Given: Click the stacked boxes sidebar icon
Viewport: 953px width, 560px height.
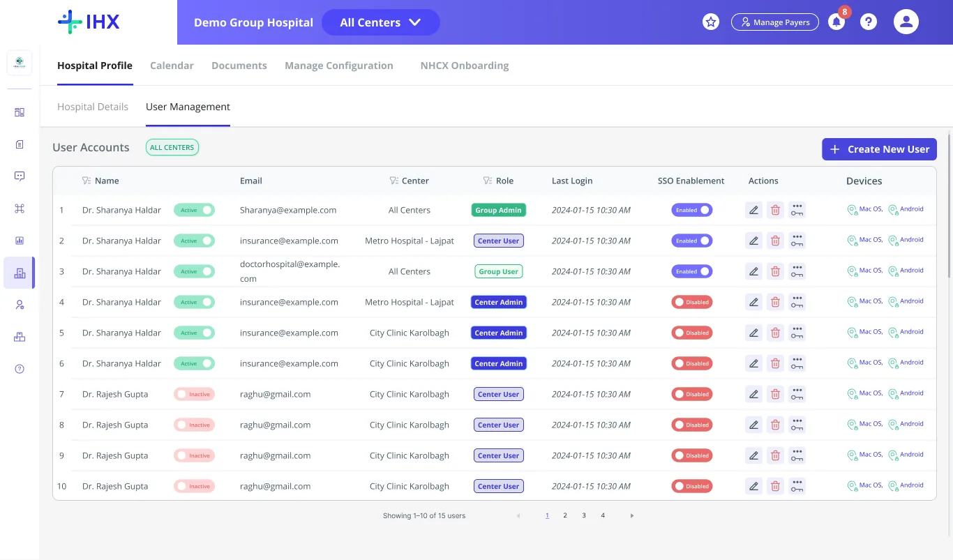Looking at the screenshot, I should pyautogui.click(x=20, y=337).
